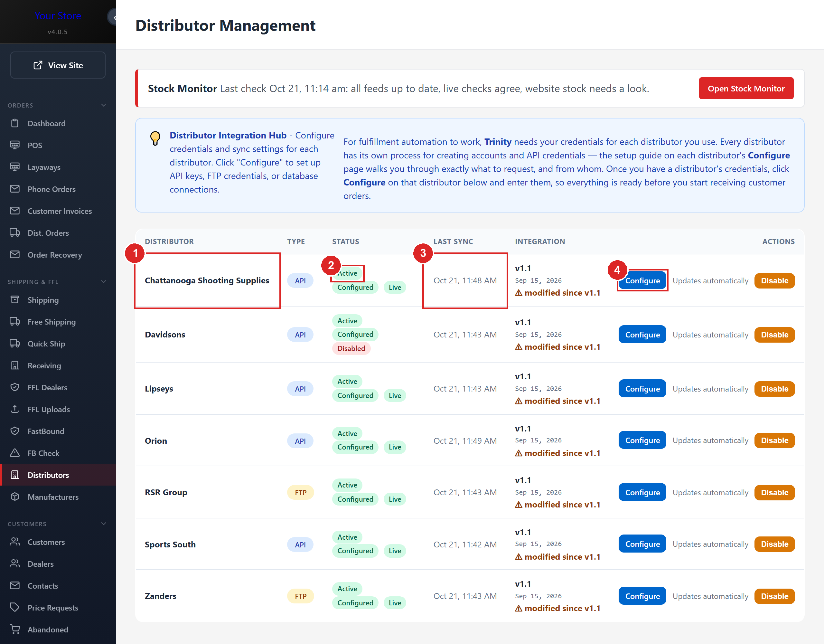Disable the Orion distributor
The height and width of the screenshot is (644, 824).
click(x=774, y=441)
